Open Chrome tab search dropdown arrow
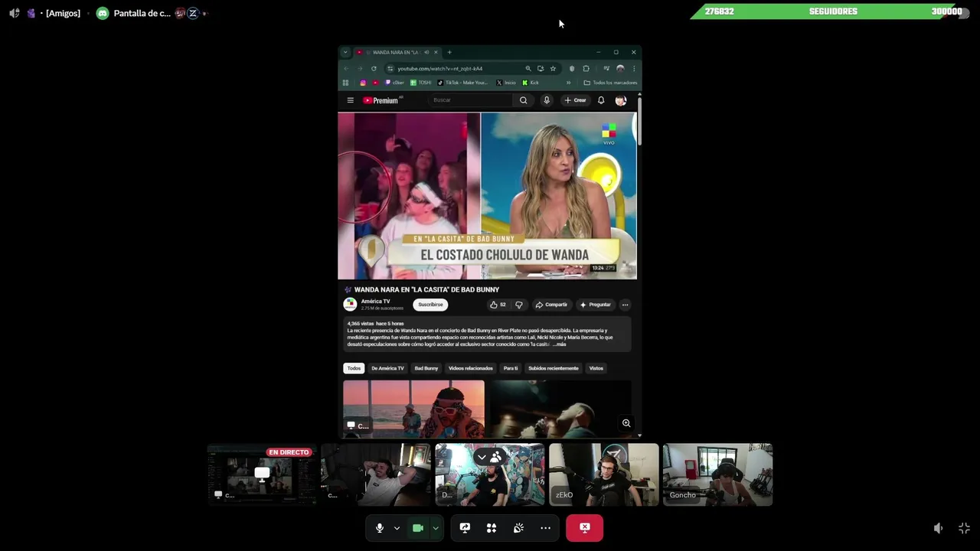980x551 pixels. 345,52
